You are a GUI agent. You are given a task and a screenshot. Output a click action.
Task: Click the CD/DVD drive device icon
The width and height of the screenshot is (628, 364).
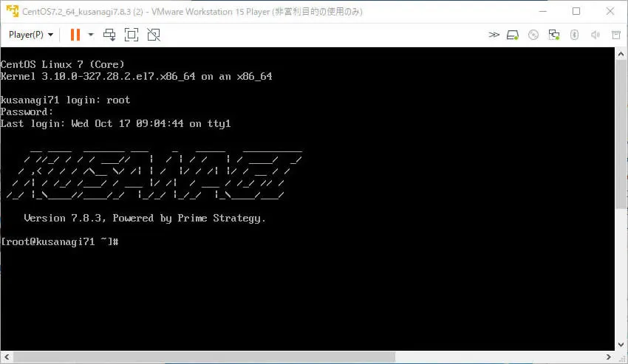pyautogui.click(x=533, y=35)
